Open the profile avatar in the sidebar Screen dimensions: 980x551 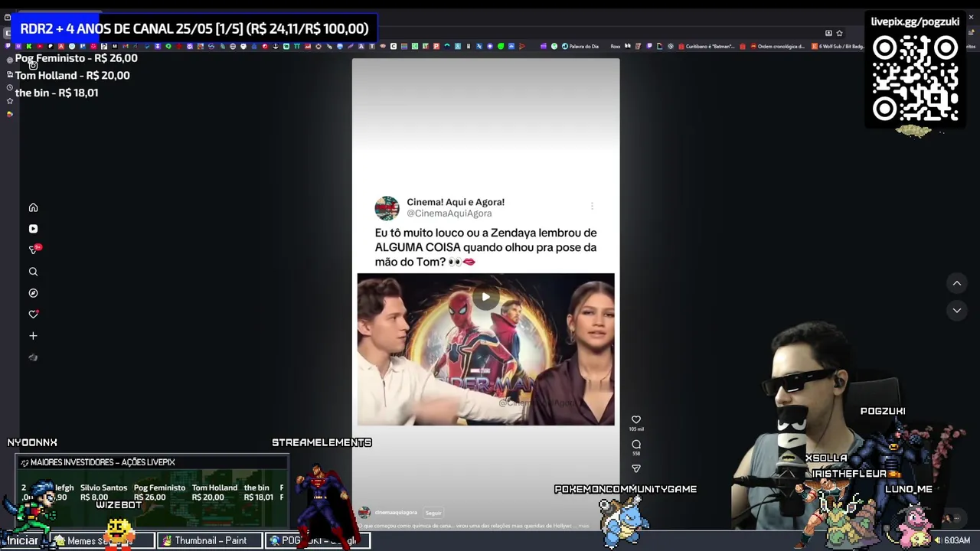33,357
